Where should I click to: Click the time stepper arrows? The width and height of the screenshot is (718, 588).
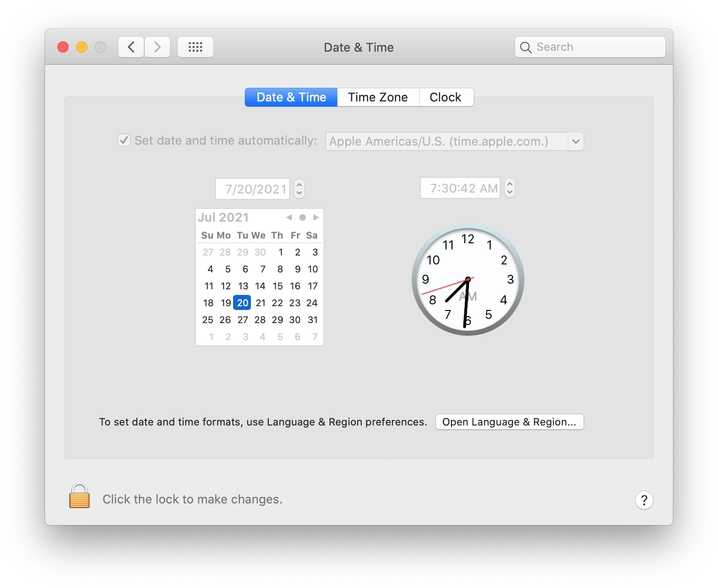510,188
